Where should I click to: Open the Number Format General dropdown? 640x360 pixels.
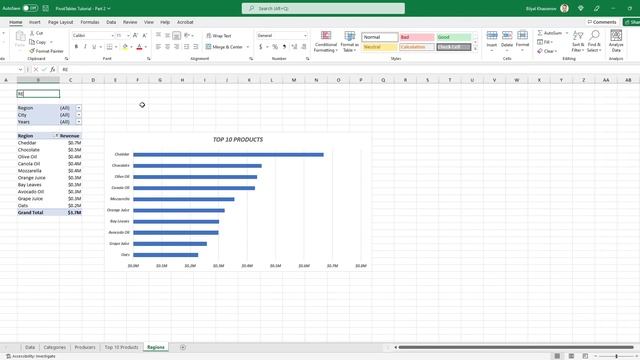[282, 36]
